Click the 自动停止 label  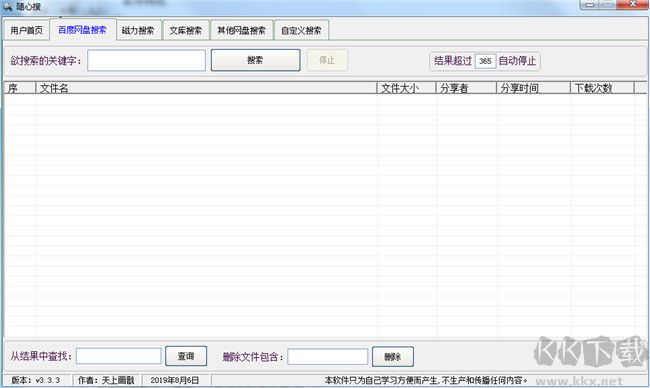(517, 61)
